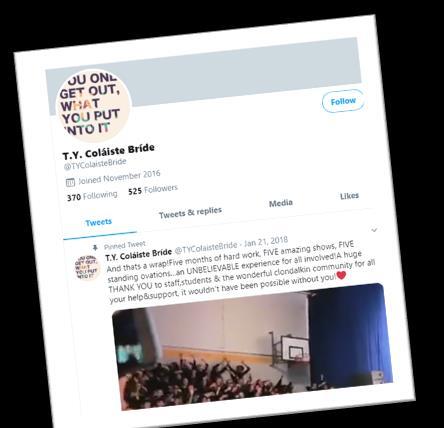
Task: Expand the tweet options chevron menu
Action: [374, 230]
